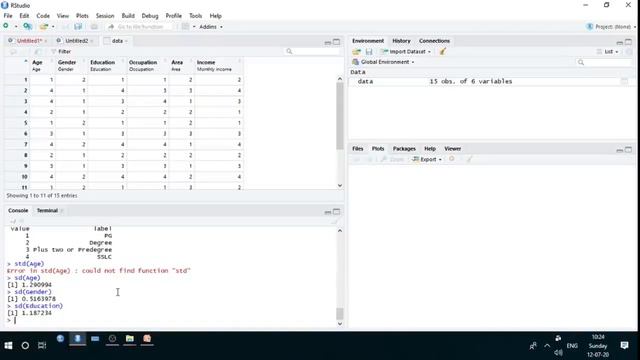View the data object using its grid icon
This screenshot has height=360, width=640.
(x=624, y=82)
